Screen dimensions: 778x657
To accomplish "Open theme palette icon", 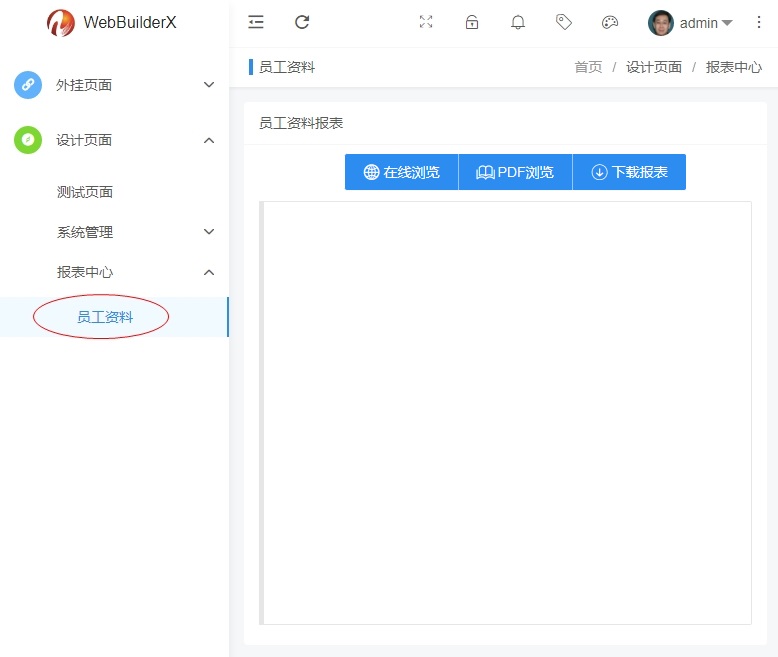I will tap(610, 22).
